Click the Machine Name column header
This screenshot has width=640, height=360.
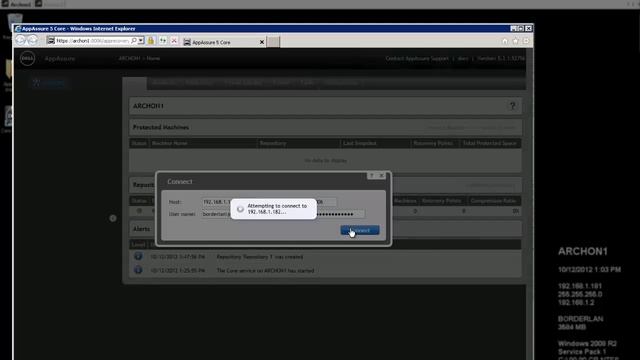(x=169, y=143)
